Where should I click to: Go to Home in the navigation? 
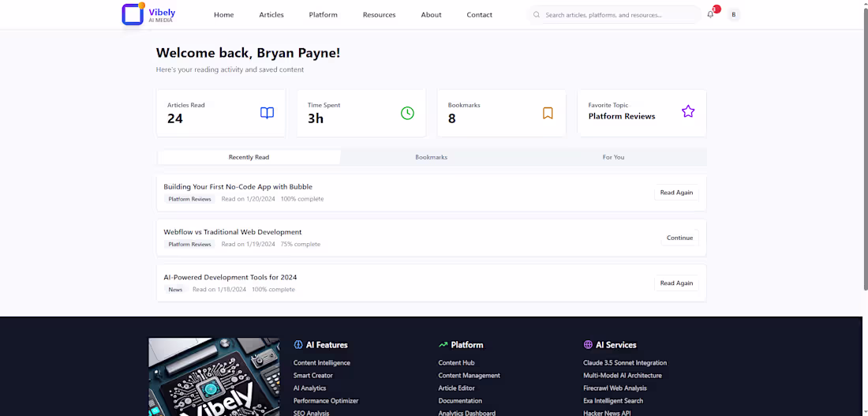click(x=223, y=15)
